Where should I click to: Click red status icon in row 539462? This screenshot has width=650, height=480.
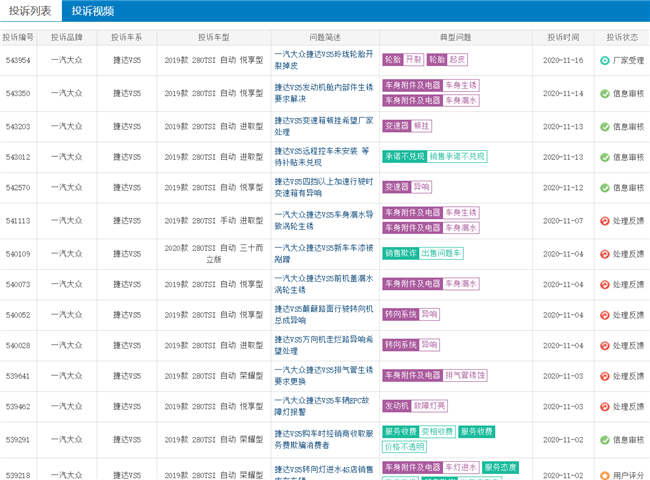point(605,407)
